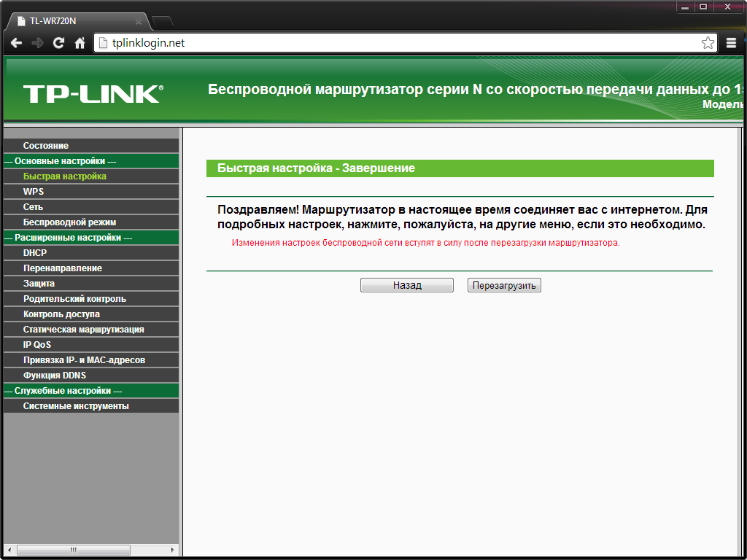Click the browser back navigation icon
Screen dimensions: 747x560
[x=16, y=43]
